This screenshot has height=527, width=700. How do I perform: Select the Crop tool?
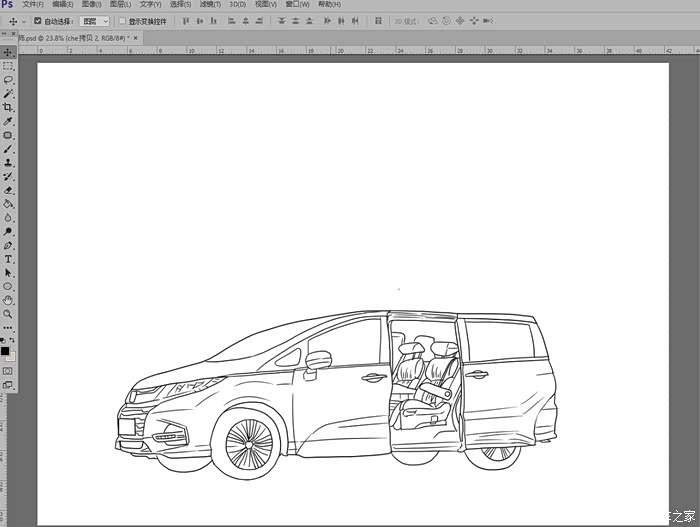(8, 107)
